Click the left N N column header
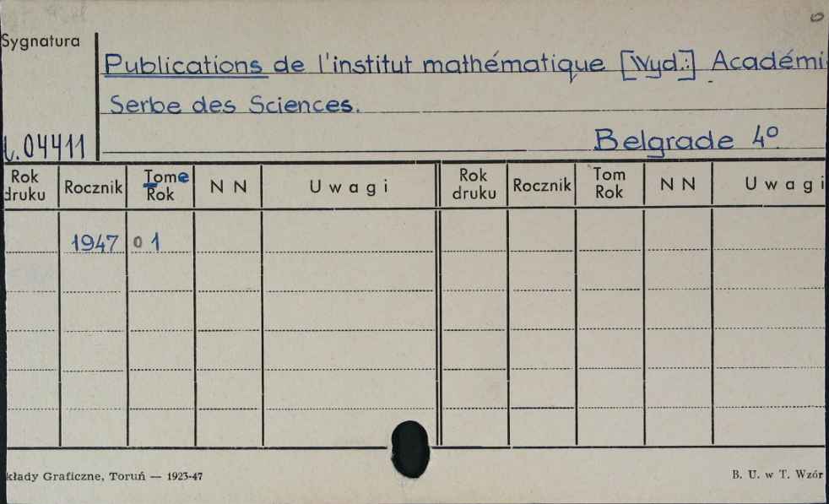The image size is (829, 504). click(x=229, y=187)
